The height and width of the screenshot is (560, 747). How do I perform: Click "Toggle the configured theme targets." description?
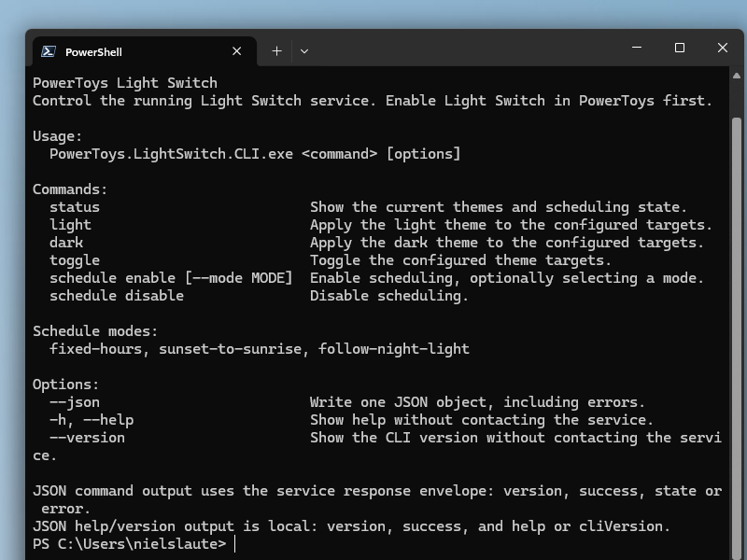pos(460,260)
